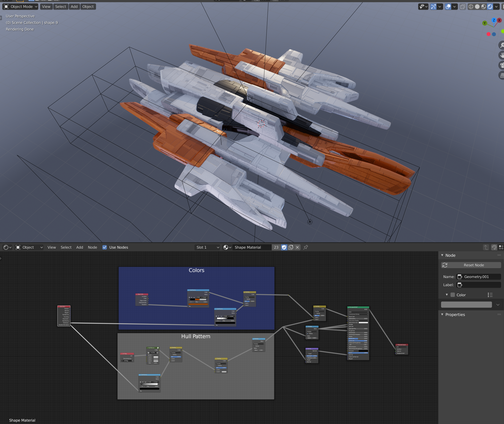
Task: Click the pin node tree icon
Action: click(x=305, y=247)
